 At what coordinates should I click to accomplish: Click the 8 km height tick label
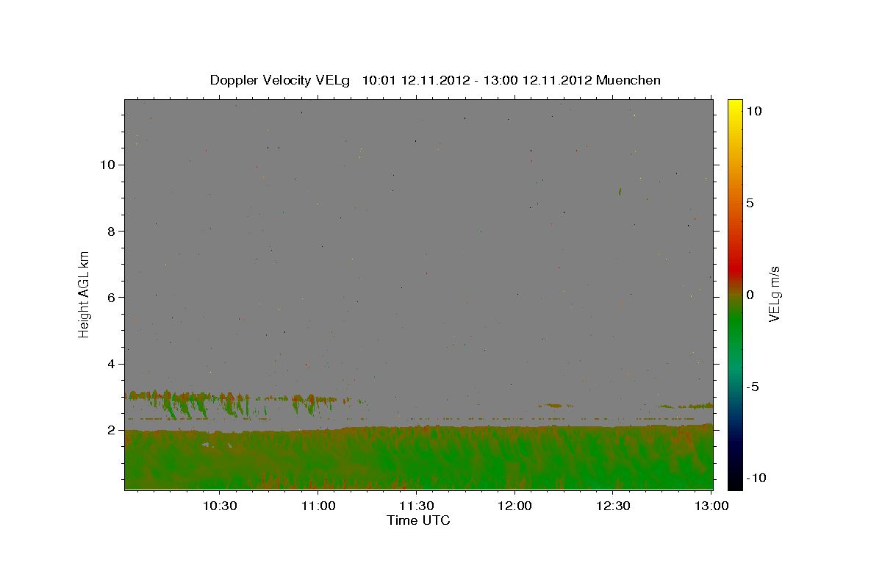click(x=111, y=231)
